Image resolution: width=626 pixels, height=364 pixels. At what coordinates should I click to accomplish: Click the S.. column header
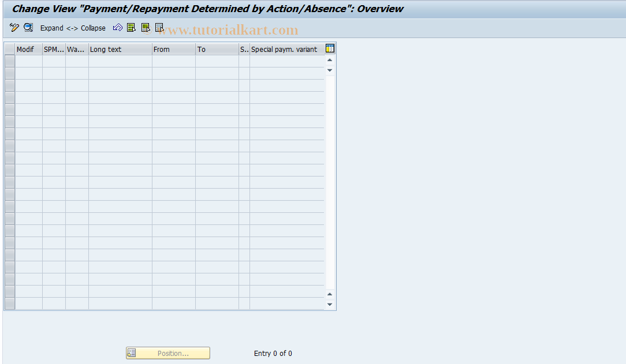click(x=244, y=49)
